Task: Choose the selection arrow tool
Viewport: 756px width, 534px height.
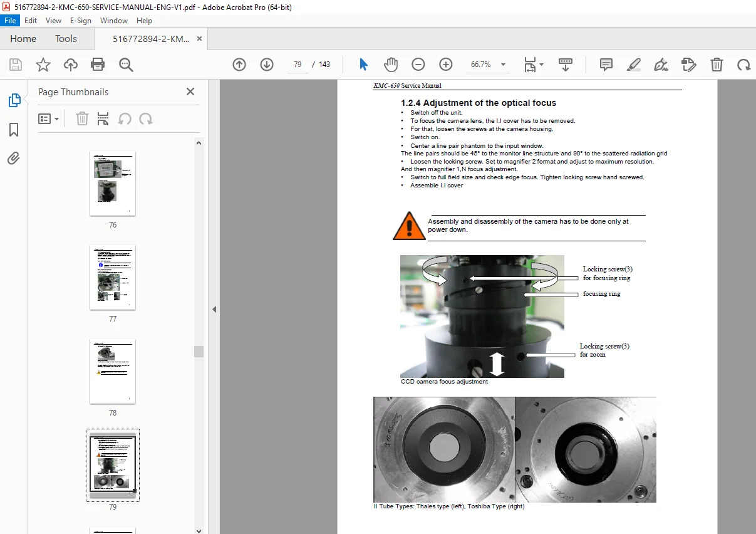Action: coord(363,65)
